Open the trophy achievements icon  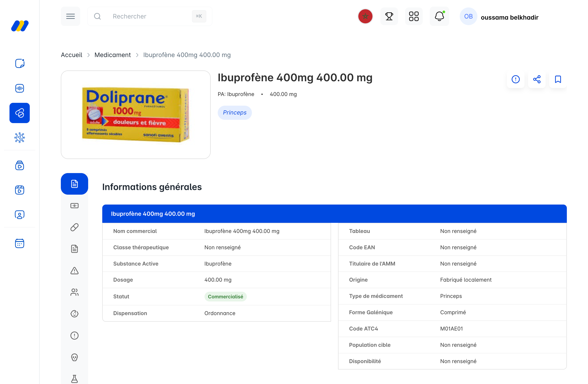pyautogui.click(x=389, y=16)
